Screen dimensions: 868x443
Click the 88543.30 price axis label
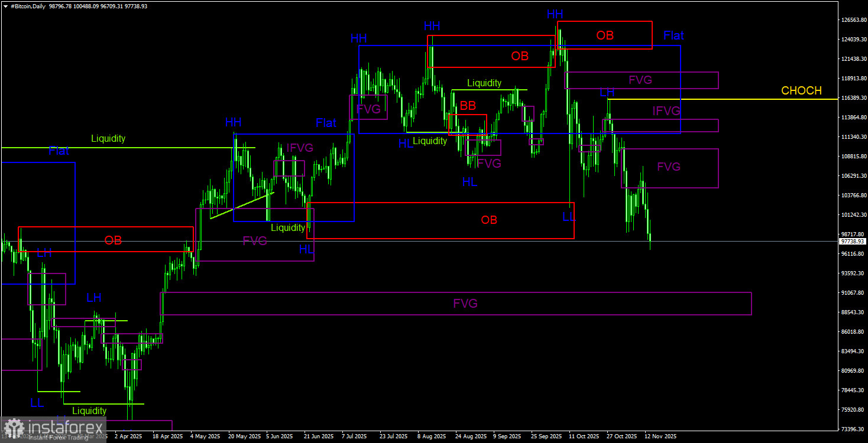[x=851, y=312]
